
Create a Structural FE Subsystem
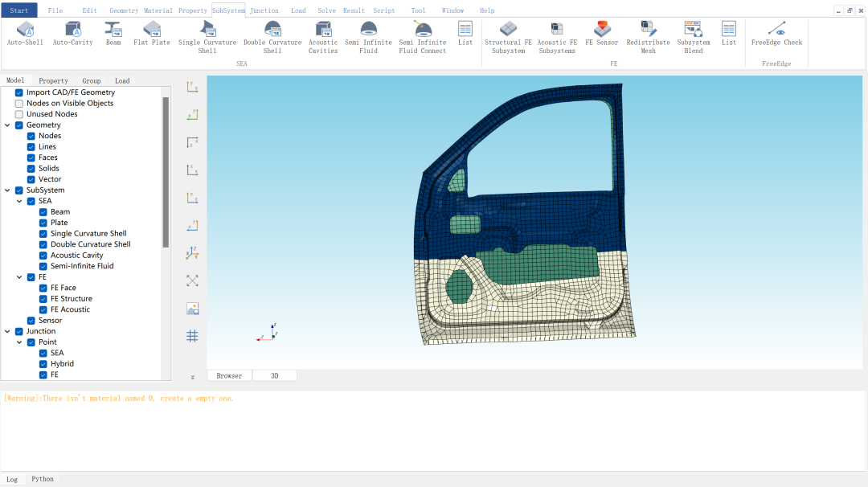tap(508, 37)
